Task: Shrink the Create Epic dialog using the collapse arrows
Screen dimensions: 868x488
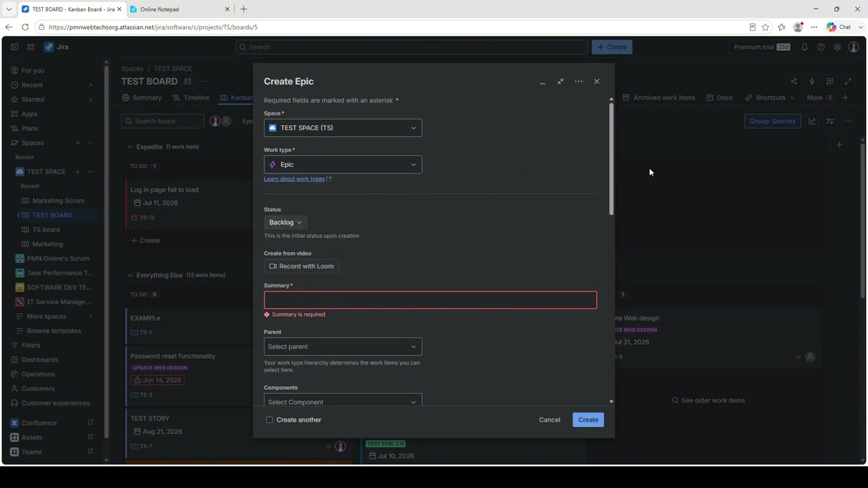Action: [x=560, y=81]
